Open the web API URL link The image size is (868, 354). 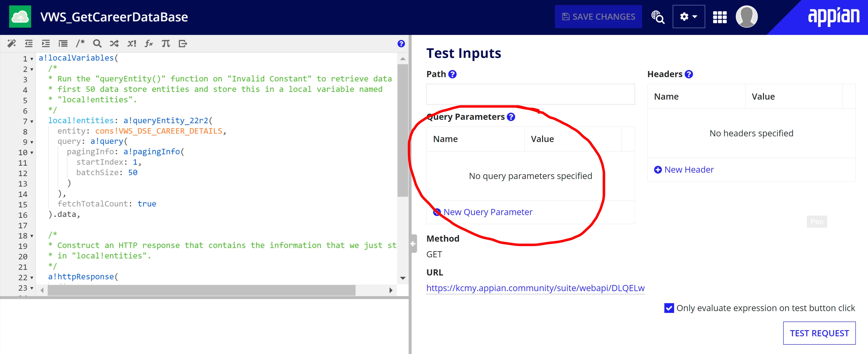coord(535,288)
